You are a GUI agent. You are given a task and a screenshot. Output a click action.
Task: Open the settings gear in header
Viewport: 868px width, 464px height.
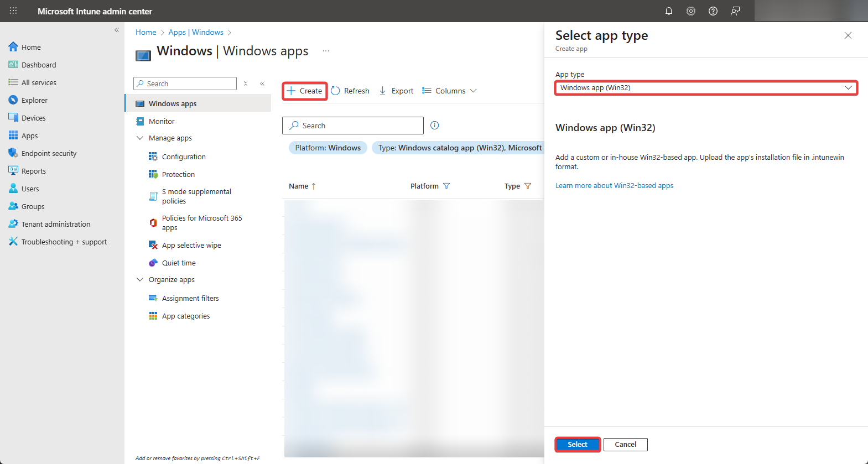[x=690, y=11]
